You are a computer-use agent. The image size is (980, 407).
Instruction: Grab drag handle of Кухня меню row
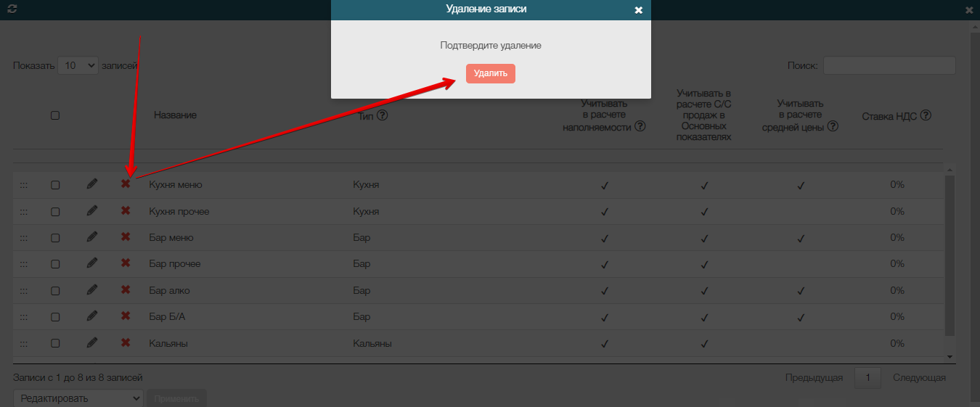click(x=24, y=185)
